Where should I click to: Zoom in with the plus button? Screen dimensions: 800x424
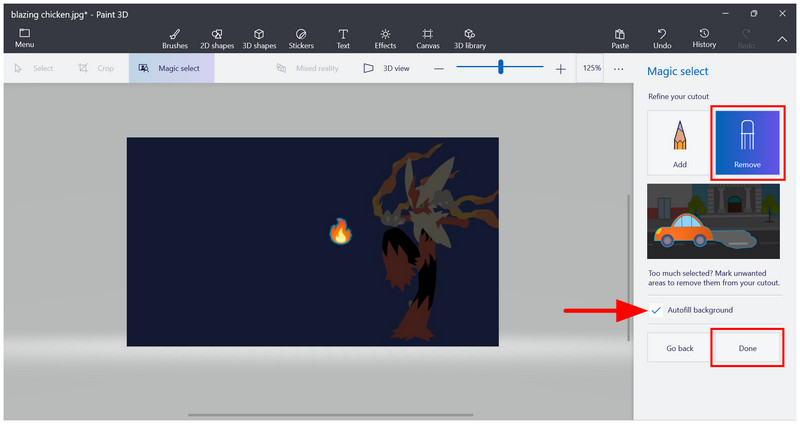pyautogui.click(x=560, y=68)
